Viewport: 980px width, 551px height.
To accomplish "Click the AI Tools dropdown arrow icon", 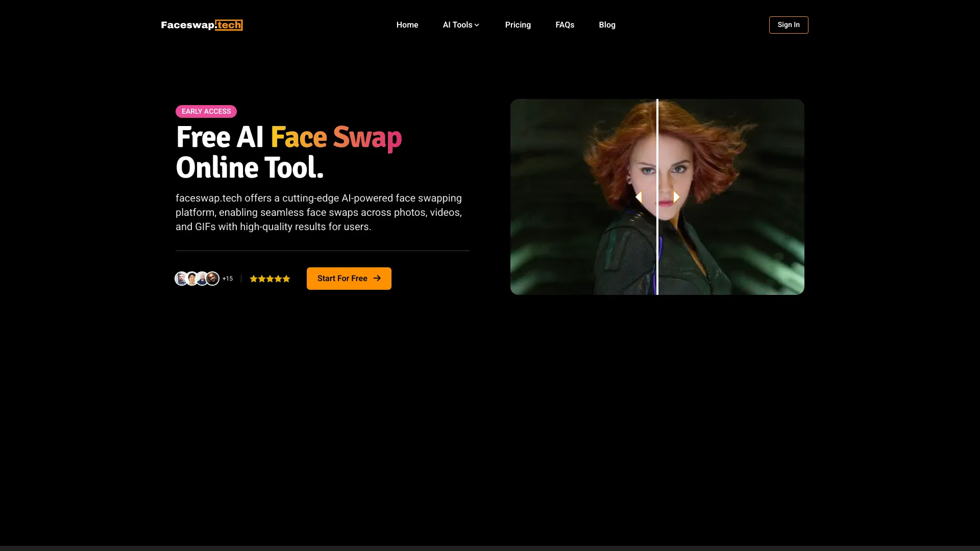I will pyautogui.click(x=477, y=25).
